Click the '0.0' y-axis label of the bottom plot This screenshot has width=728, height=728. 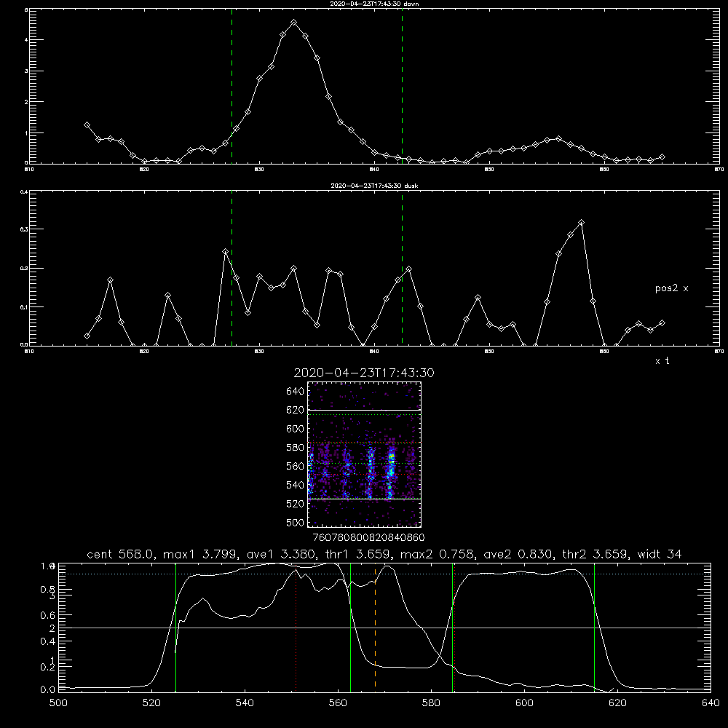click(x=48, y=690)
